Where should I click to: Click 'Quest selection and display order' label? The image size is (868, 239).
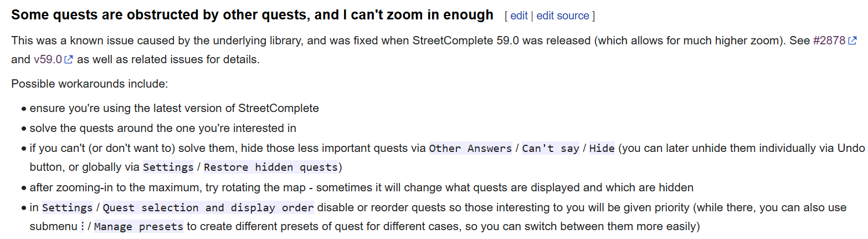(x=208, y=208)
